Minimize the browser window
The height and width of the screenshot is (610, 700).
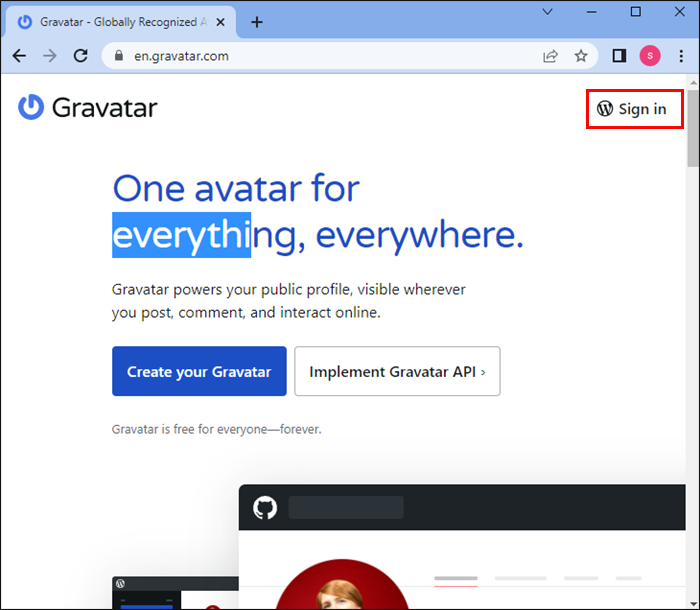tap(592, 12)
